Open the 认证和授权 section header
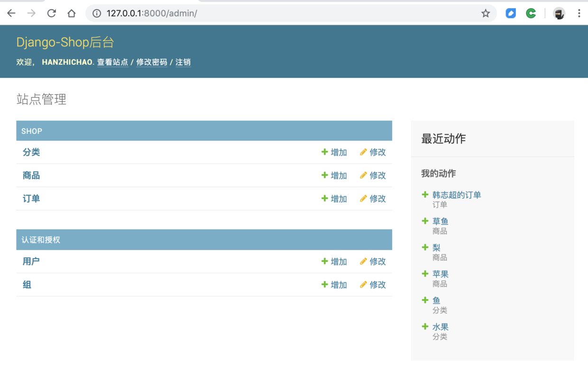The height and width of the screenshot is (365, 588). pos(41,240)
